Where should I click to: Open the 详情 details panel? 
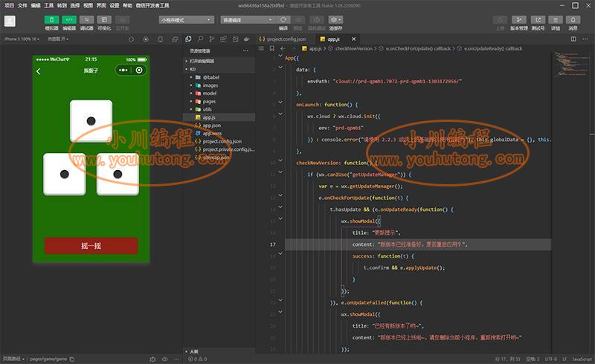click(556, 20)
